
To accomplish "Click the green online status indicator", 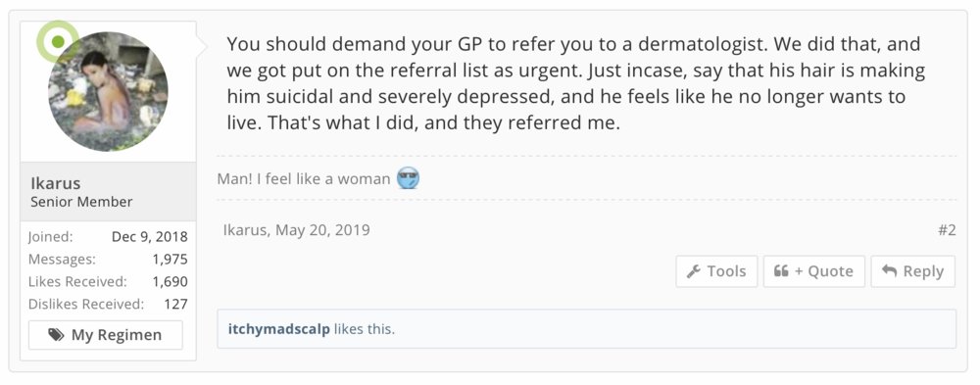I will (58, 42).
